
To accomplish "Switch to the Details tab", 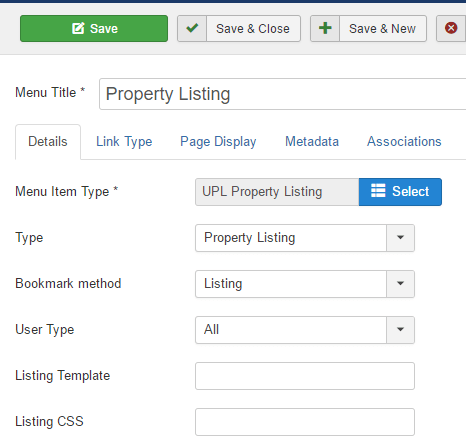I will pos(48,142).
